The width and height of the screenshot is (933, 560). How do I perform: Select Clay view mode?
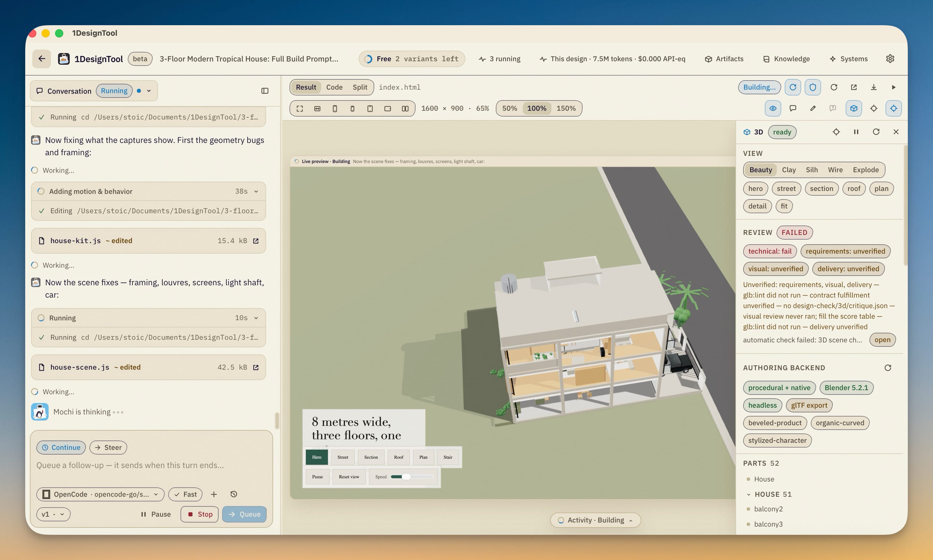[x=789, y=170]
